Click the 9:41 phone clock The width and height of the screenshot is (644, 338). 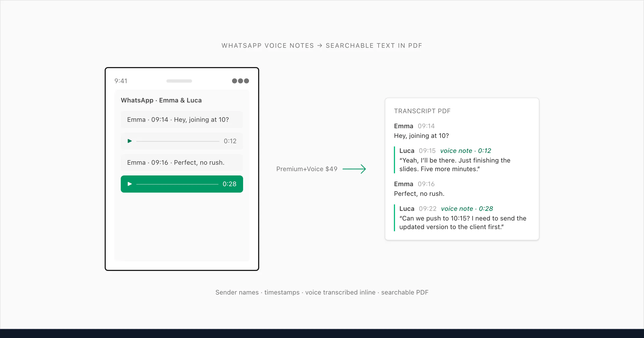pos(121,81)
